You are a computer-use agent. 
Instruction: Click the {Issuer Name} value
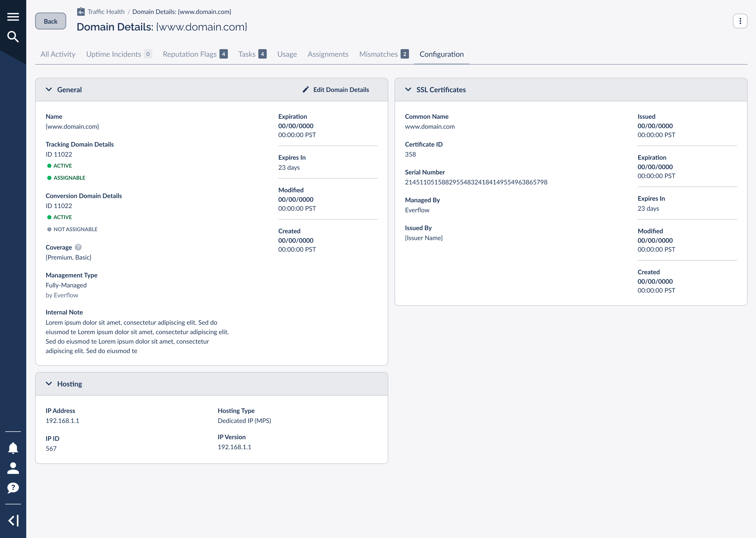coord(424,238)
